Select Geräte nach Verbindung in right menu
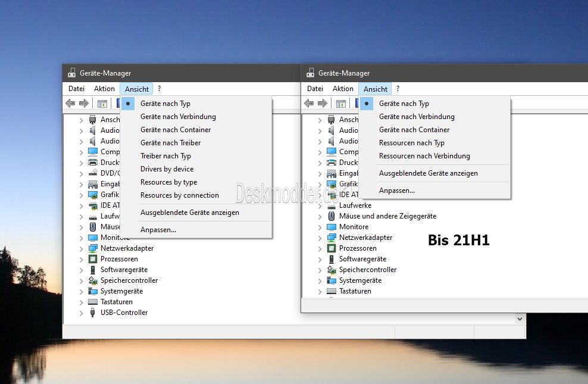The image size is (588, 384). click(x=434, y=117)
